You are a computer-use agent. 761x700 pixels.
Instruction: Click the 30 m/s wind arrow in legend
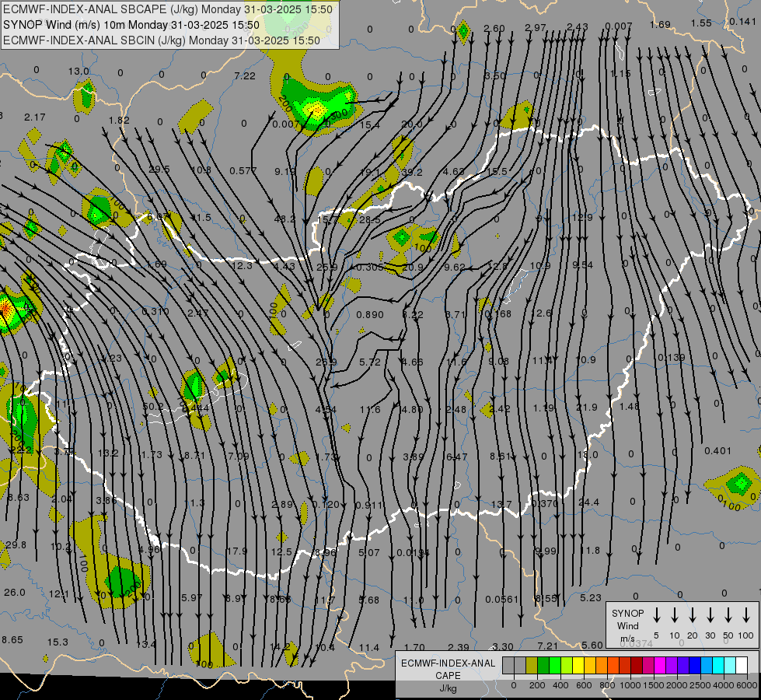710,615
